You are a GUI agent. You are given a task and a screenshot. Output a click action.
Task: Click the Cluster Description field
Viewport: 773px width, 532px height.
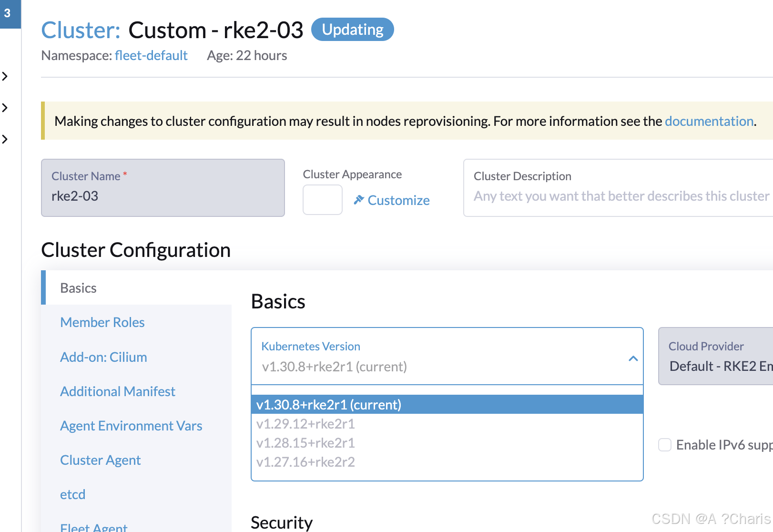618,188
